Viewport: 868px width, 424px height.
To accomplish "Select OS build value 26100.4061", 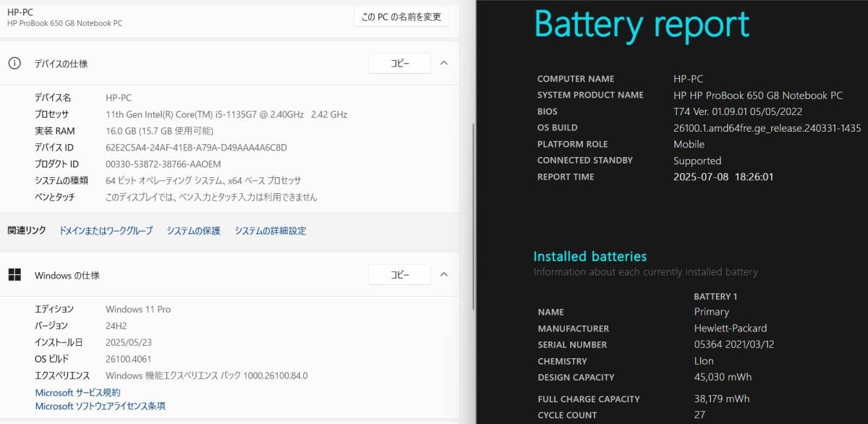I will coord(129,359).
